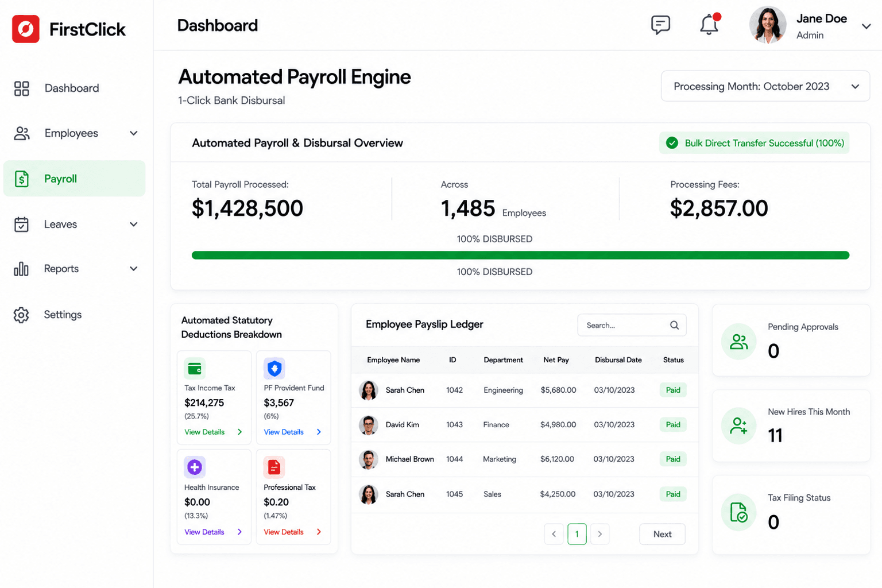
Task: Click the green disbursal progress bar
Action: tap(520, 255)
